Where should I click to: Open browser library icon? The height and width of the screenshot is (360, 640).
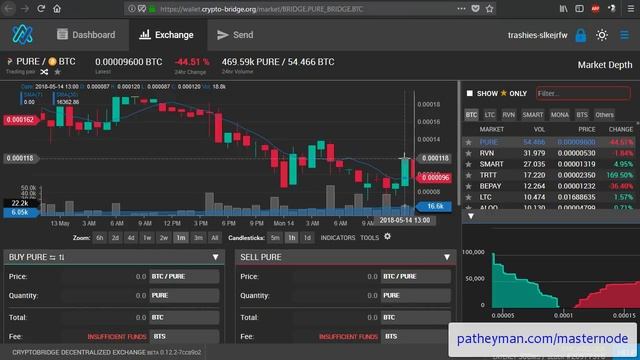pyautogui.click(x=563, y=9)
